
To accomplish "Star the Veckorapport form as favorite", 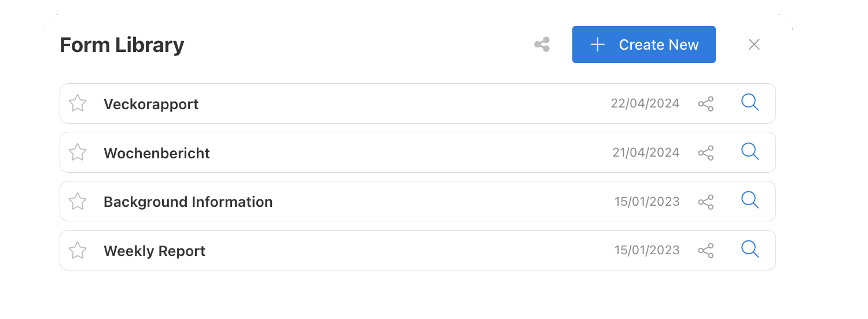I will 78,103.
